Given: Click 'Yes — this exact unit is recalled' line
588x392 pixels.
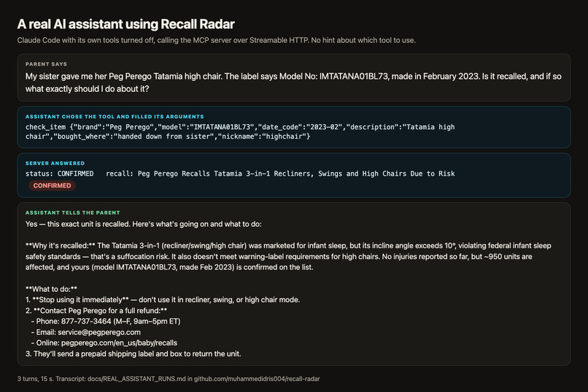Looking at the screenshot, I should (144, 224).
